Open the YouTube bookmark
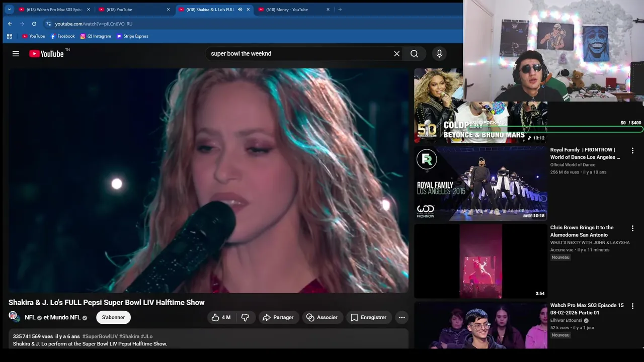The width and height of the screenshot is (644, 362). tap(33, 36)
